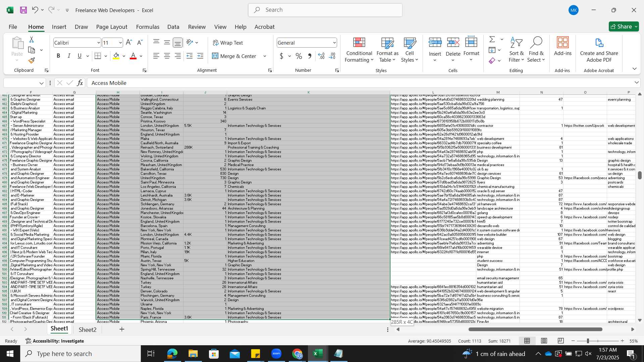Open the Merge & Center dropdown arrow
Image resolution: width=644 pixels, height=362 pixels.
(265, 56)
